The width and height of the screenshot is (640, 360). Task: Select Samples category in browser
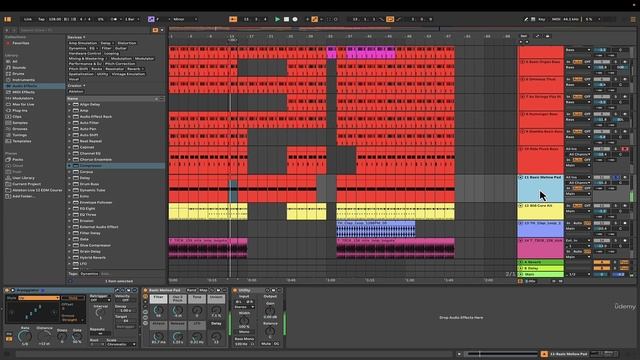[x=20, y=122]
